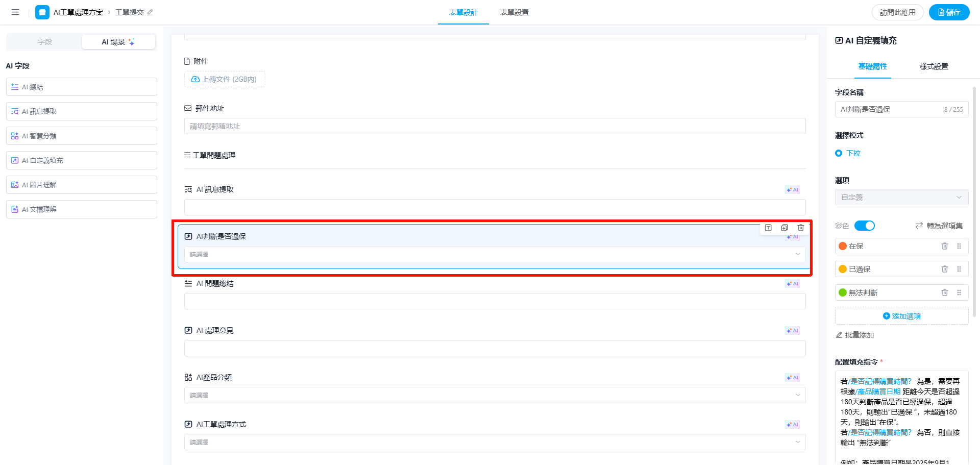This screenshot has width=980, height=465.
Task: Click the 儲存 button
Action: (949, 12)
